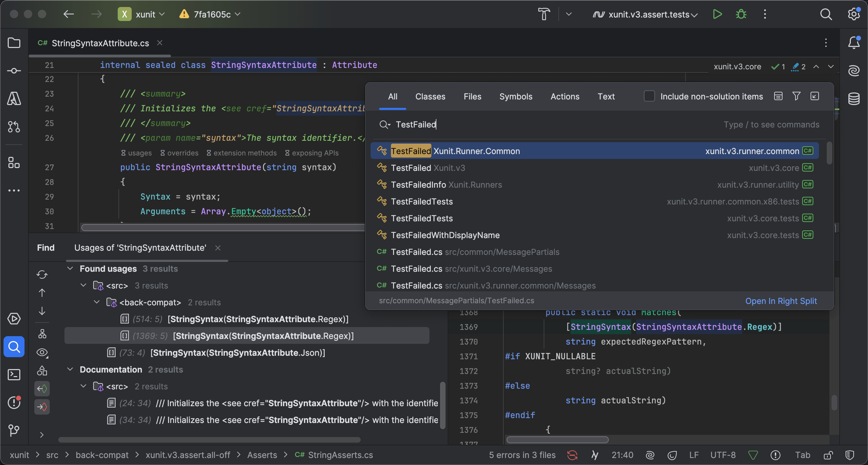Image resolution: width=868 pixels, height=465 pixels.
Task: Switch to the Symbols search tab
Action: [x=516, y=96]
